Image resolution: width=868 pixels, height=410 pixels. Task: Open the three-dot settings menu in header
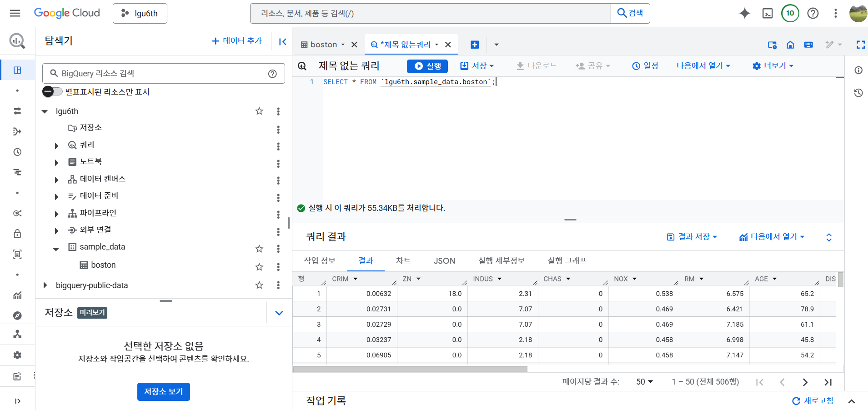tap(835, 13)
